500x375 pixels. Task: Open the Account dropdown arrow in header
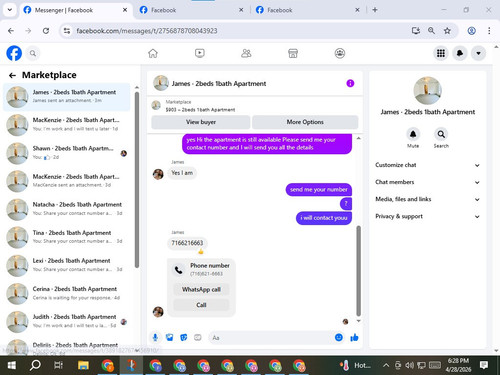478,53
